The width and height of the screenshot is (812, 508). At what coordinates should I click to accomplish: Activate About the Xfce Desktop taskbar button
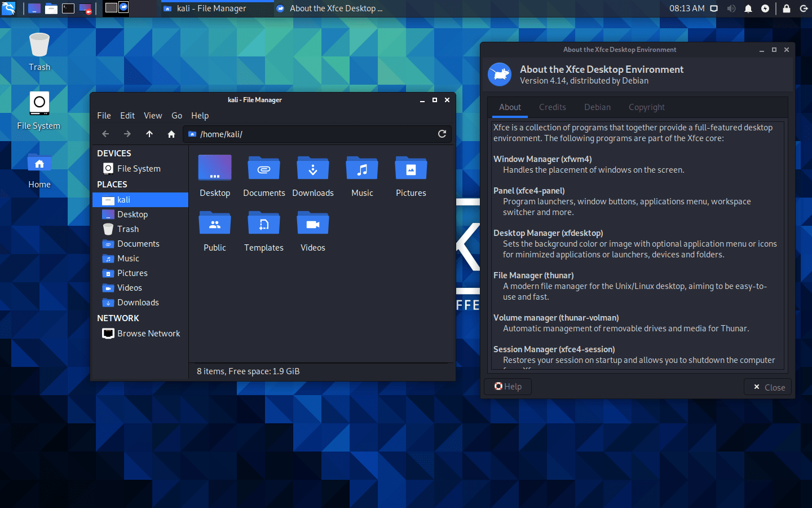click(330, 8)
